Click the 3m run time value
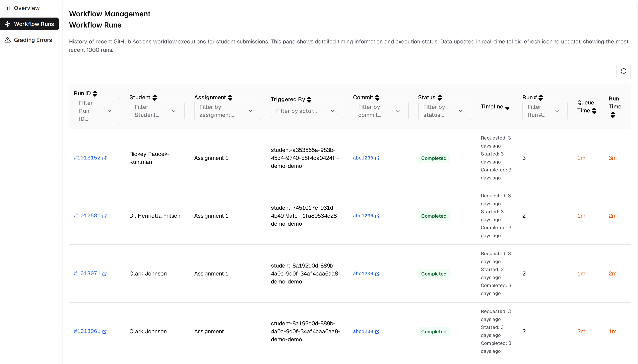Image resolution: width=638 pixels, height=364 pixels. [x=612, y=158]
